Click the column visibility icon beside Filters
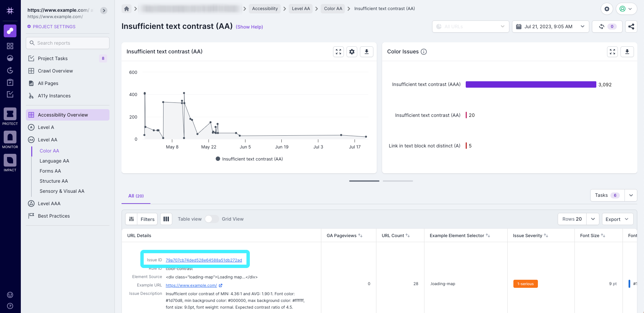Image resolution: width=644 pixels, height=313 pixels. coord(166,219)
